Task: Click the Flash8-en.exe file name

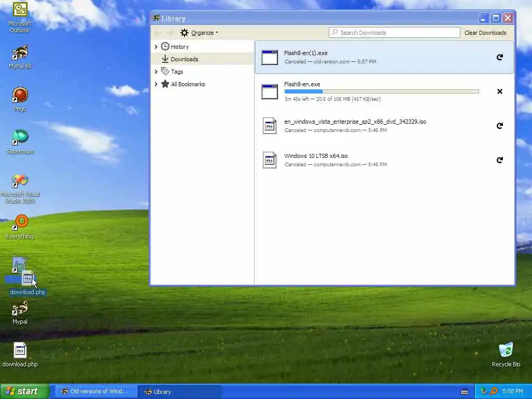Action: coord(302,84)
